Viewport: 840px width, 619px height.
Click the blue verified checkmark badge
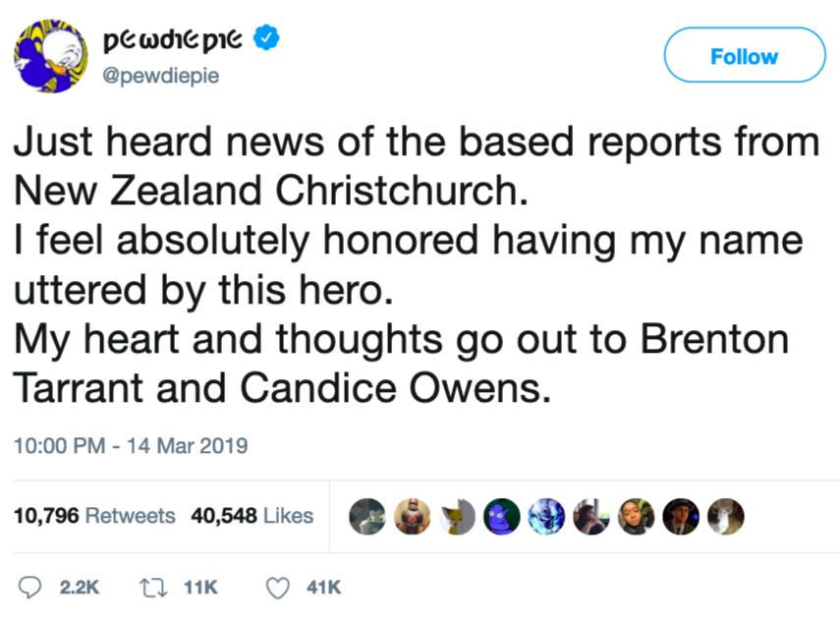(x=266, y=40)
